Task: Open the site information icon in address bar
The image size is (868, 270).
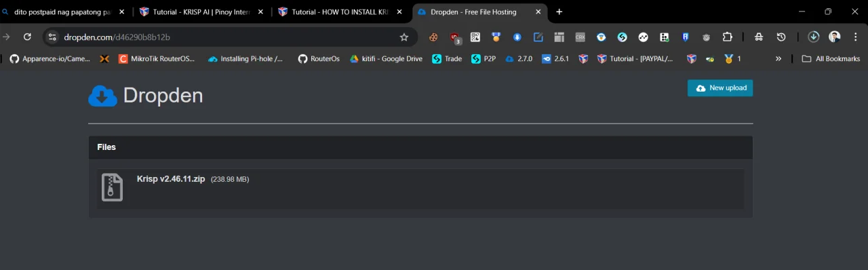Action: click(52, 37)
